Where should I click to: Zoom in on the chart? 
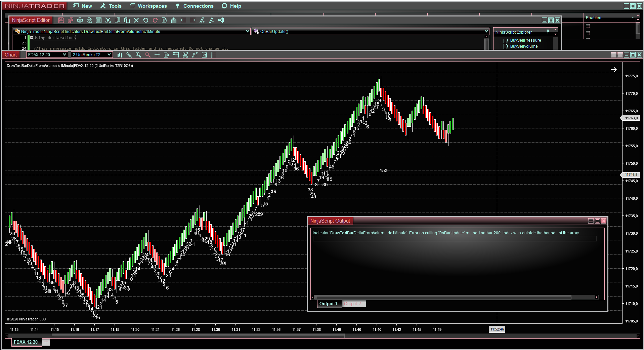click(x=138, y=55)
